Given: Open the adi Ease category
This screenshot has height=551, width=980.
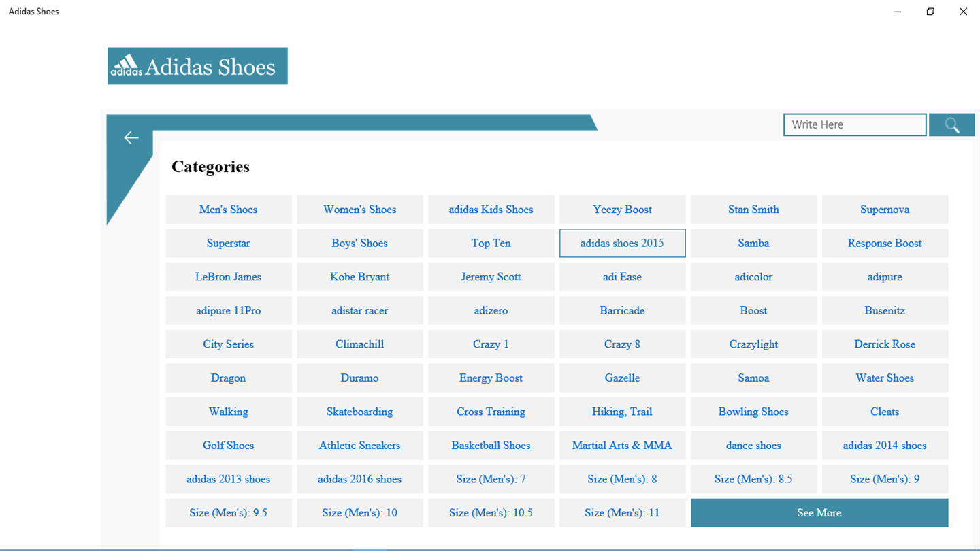Looking at the screenshot, I should [623, 277].
